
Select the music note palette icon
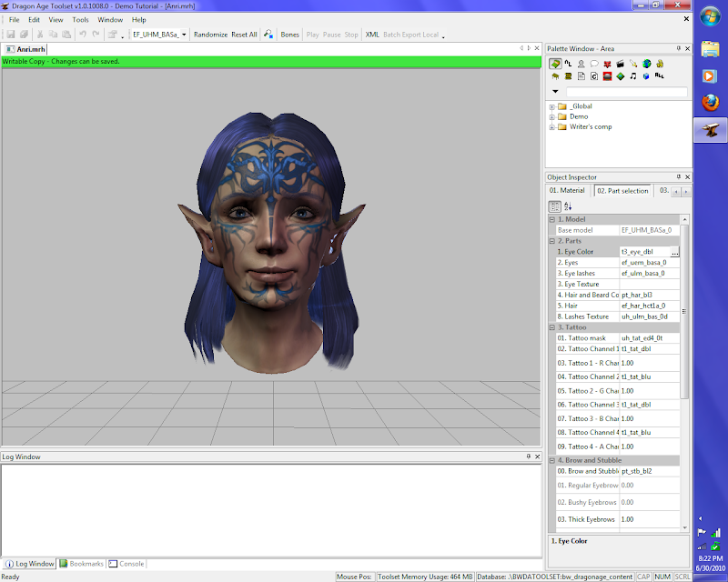[x=633, y=76]
